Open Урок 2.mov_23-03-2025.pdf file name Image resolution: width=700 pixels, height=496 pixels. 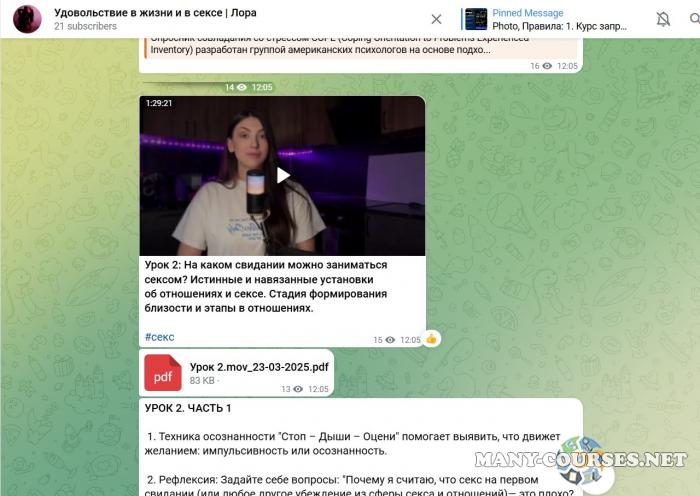[x=259, y=367]
